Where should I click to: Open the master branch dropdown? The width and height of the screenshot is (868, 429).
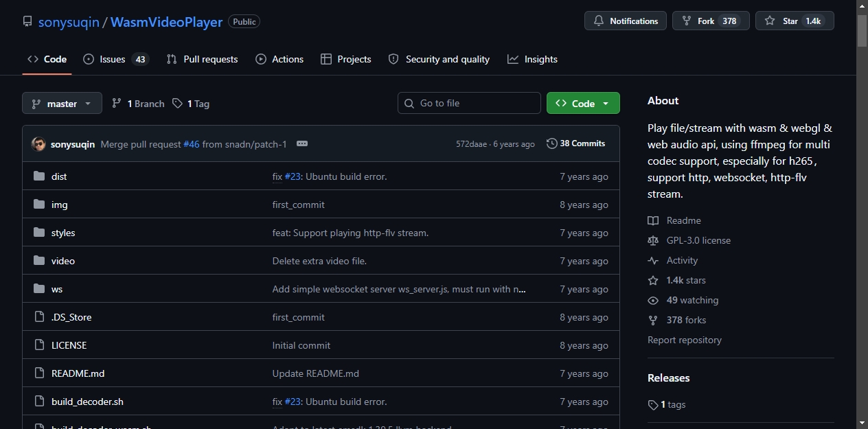coord(62,103)
